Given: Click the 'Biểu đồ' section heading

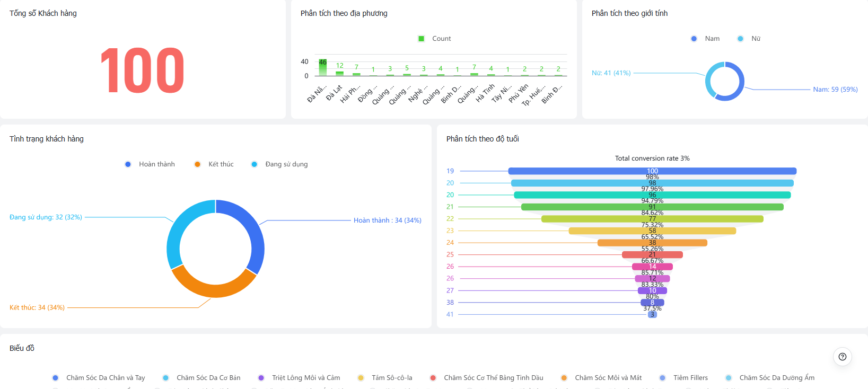Looking at the screenshot, I should tap(22, 348).
